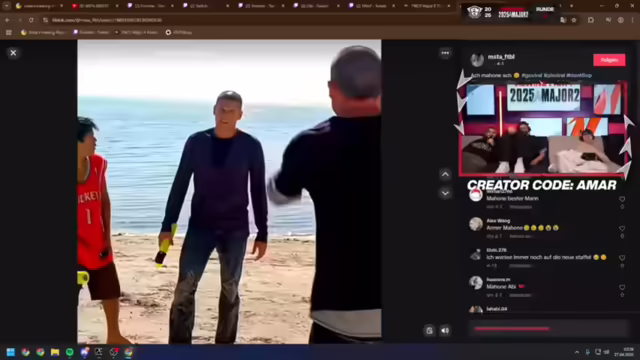This screenshot has height=360, width=640.
Task: Open the first Chrome taskbar icon
Action: click(x=25, y=352)
